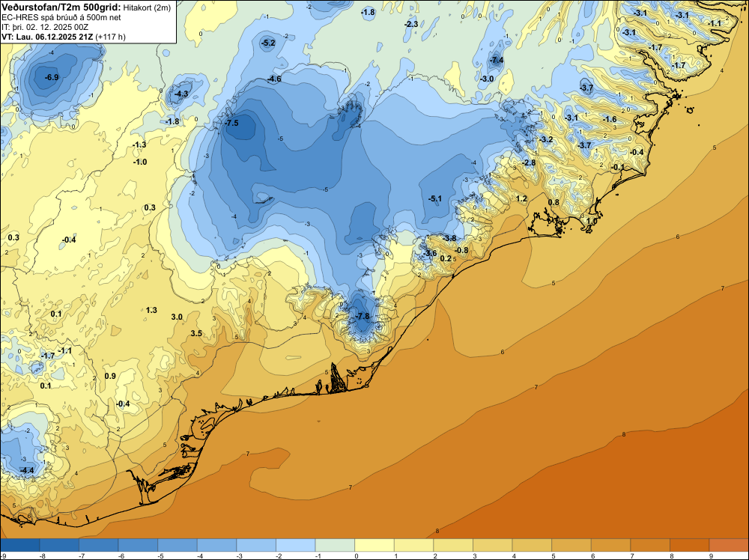Click the -6.9 temperature label
The height and width of the screenshot is (560, 749).
[52, 77]
